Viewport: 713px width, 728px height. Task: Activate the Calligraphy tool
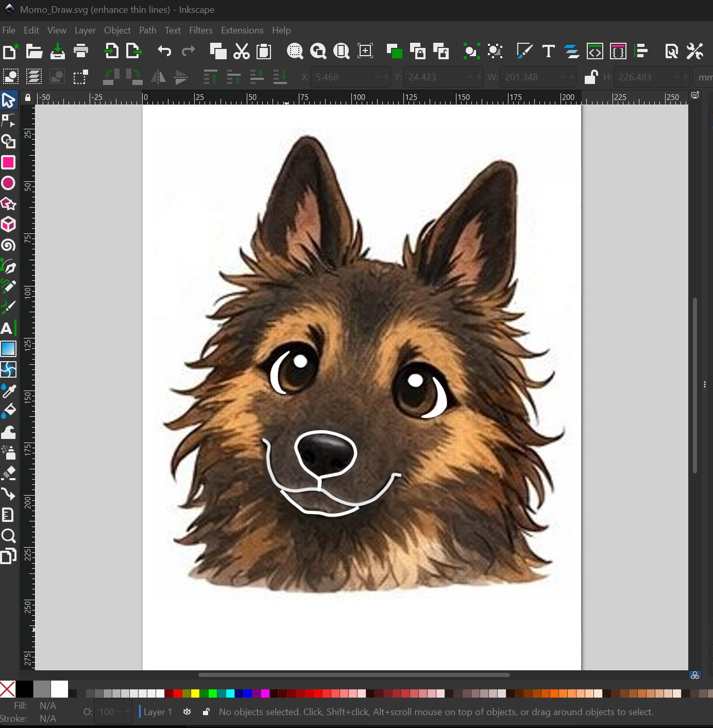(8, 307)
